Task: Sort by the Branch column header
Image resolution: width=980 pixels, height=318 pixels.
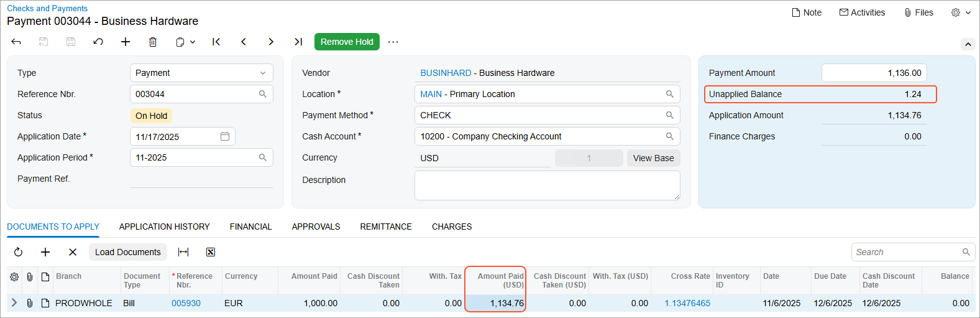Action: 86,281
